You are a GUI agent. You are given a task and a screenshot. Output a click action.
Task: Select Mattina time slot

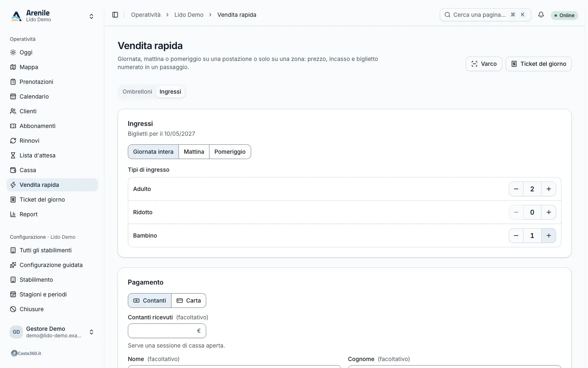[x=194, y=152]
